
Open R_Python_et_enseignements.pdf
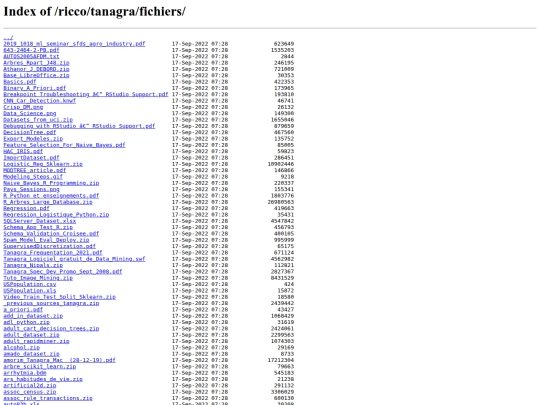click(51, 196)
